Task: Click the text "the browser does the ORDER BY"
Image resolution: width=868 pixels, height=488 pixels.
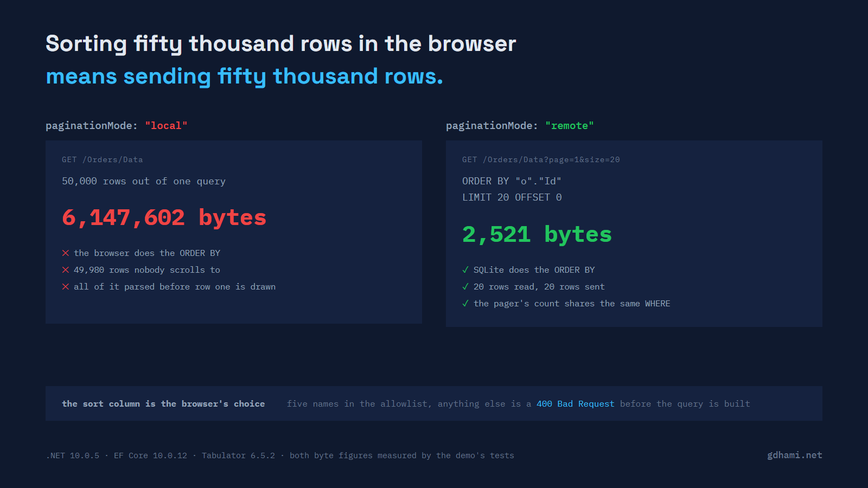Action: 147,253
